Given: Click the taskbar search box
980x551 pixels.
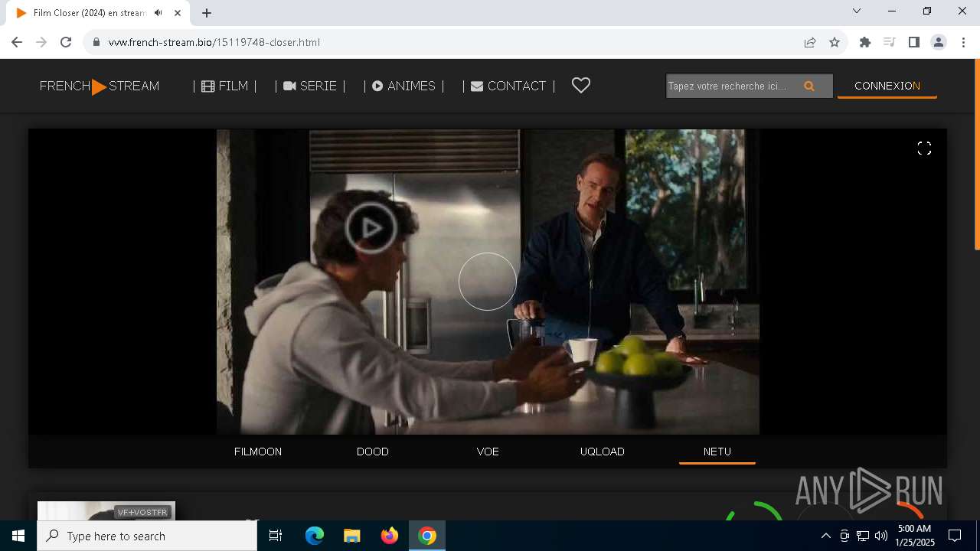Looking at the screenshot, I should [147, 536].
